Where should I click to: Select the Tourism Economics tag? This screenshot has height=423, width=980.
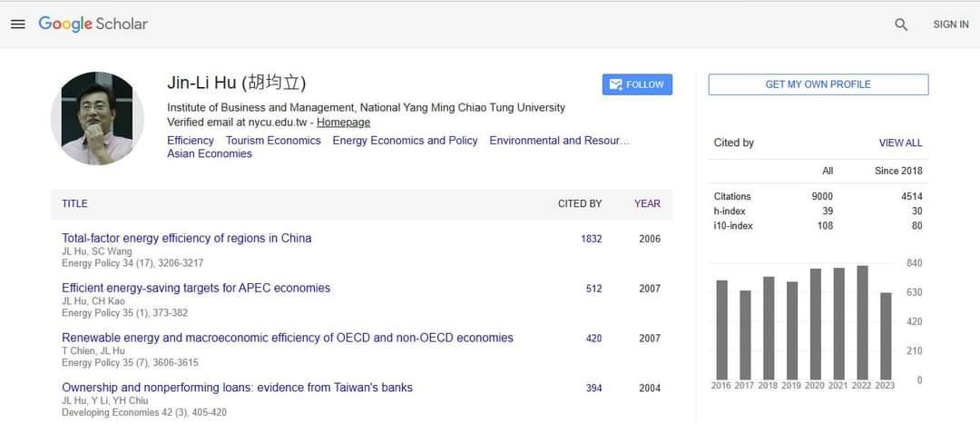coord(273,141)
